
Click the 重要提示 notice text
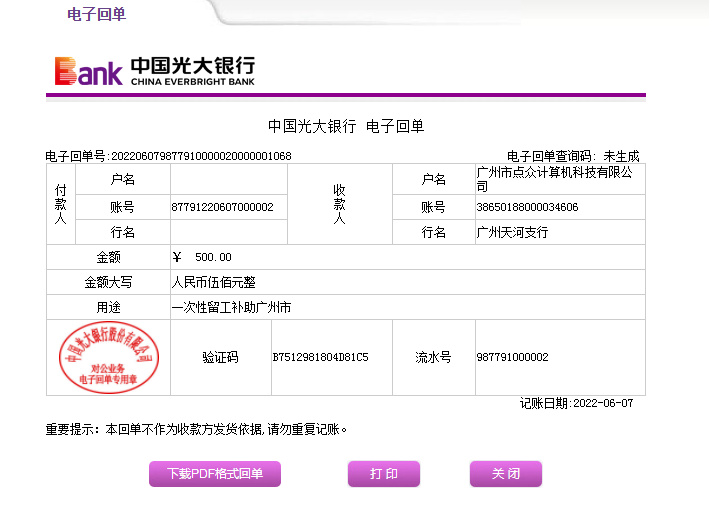(x=197, y=429)
